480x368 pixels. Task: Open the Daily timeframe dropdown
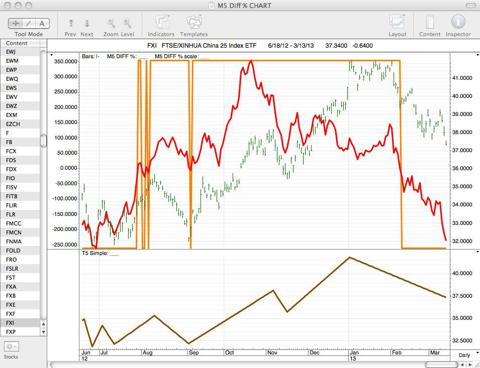466,355
